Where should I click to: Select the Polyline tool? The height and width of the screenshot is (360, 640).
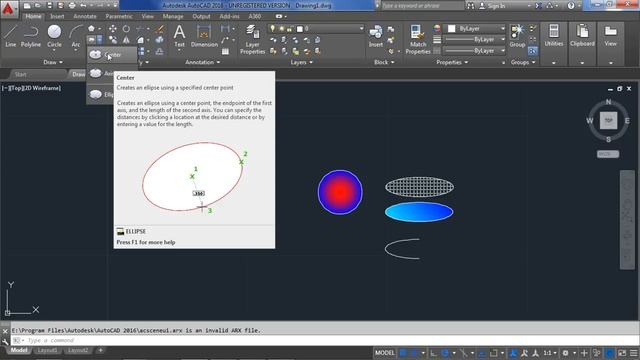[x=31, y=36]
